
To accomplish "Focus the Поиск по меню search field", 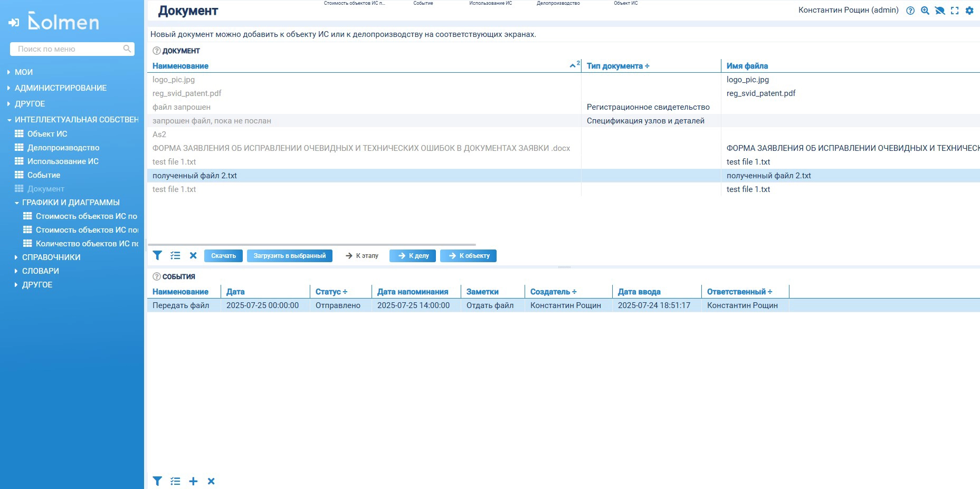I will pos(69,49).
